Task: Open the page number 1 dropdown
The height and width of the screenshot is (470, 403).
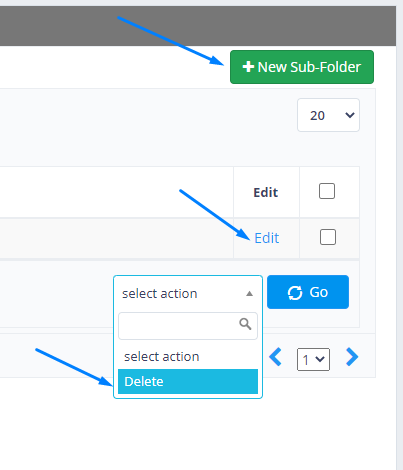Action: click(313, 359)
